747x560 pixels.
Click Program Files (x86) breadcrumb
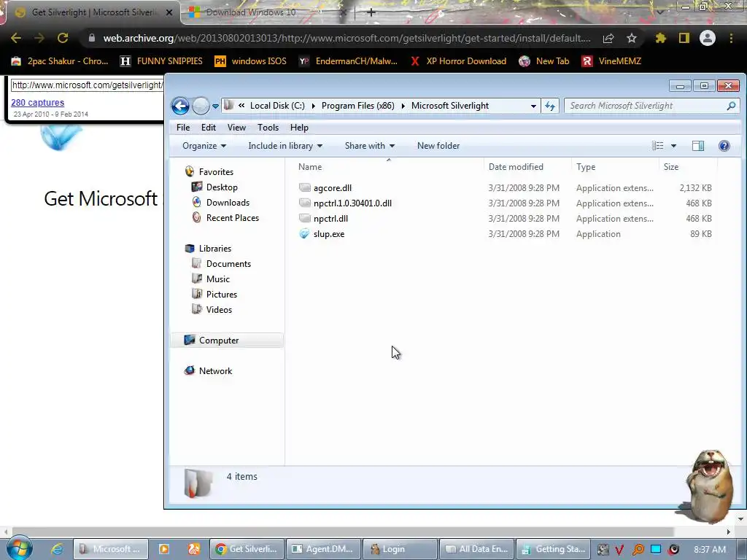[357, 106]
